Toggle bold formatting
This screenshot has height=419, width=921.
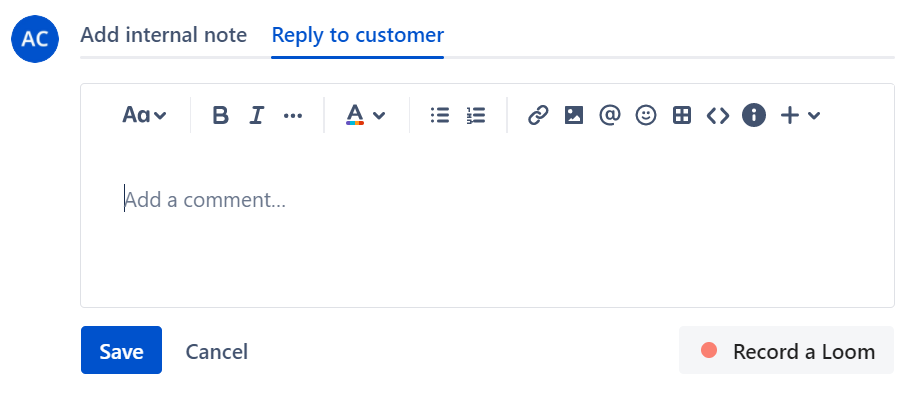click(220, 115)
